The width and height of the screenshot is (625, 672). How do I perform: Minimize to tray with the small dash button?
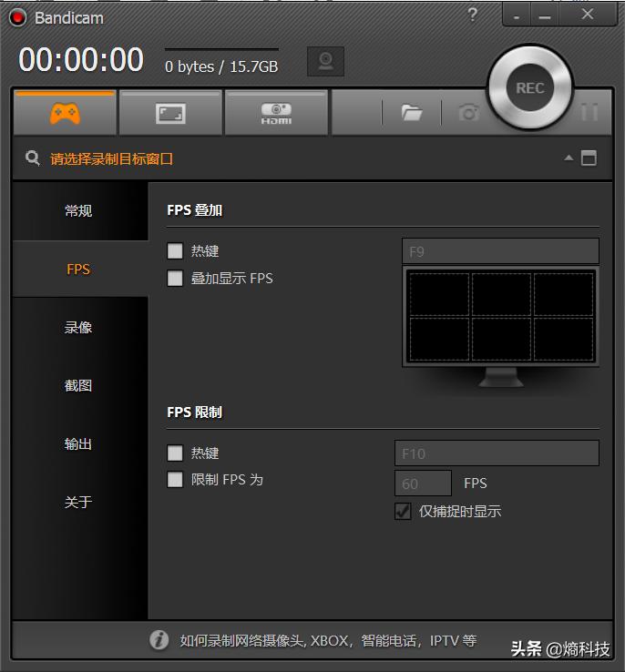point(517,15)
